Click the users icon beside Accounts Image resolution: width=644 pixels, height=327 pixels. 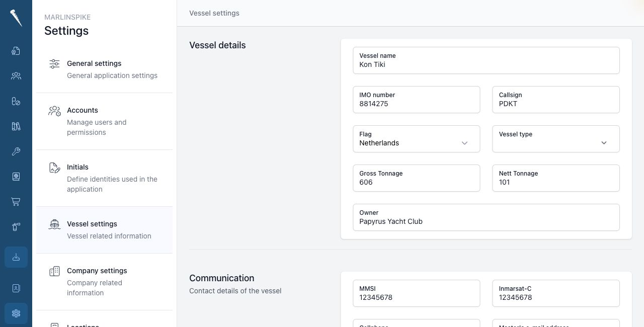pyautogui.click(x=54, y=111)
